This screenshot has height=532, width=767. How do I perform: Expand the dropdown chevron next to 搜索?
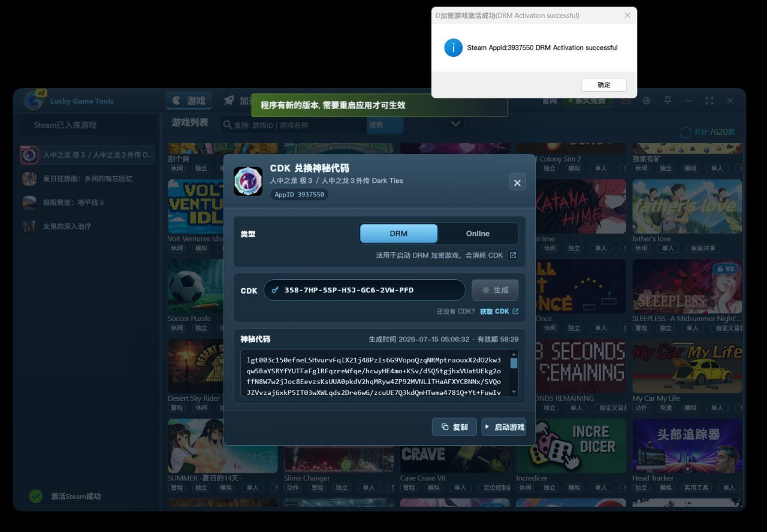pos(455,125)
